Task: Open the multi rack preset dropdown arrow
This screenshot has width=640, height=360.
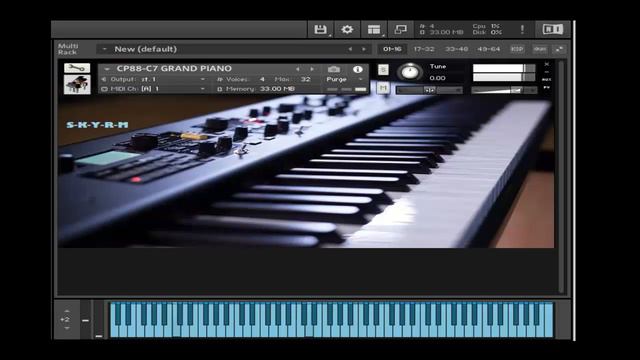Action: (x=104, y=49)
